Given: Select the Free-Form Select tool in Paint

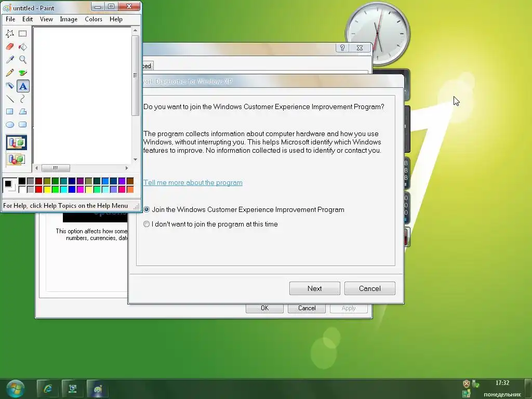Looking at the screenshot, I should 10,33.
